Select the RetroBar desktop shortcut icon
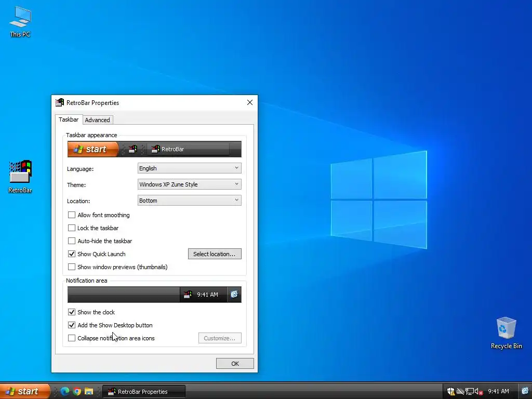The width and height of the screenshot is (532, 399). pos(20,177)
